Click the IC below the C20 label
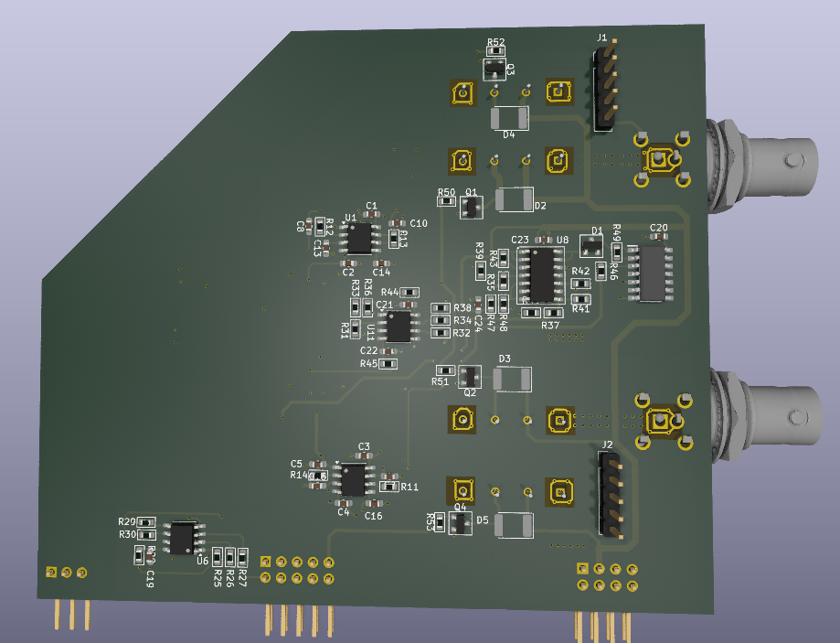840x643 pixels. click(653, 273)
